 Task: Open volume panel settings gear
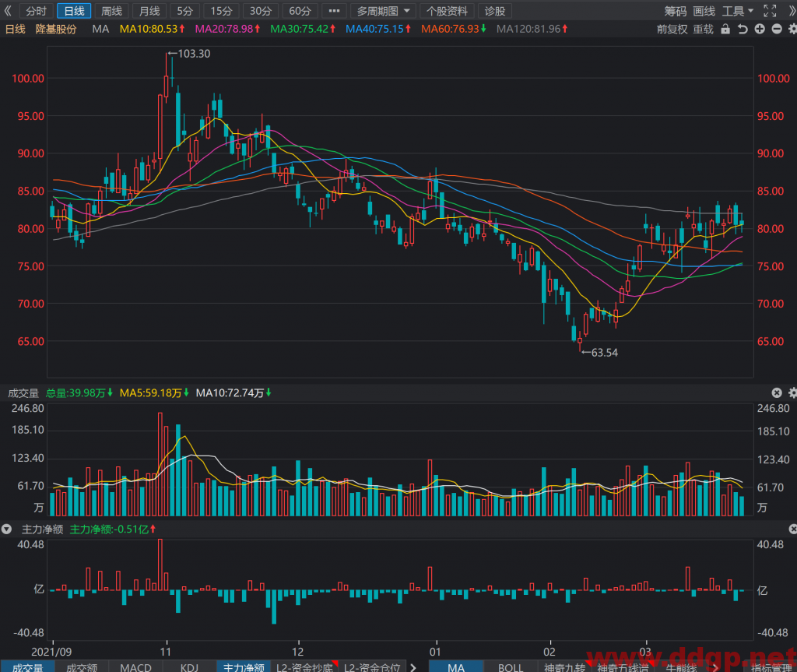[792, 392]
